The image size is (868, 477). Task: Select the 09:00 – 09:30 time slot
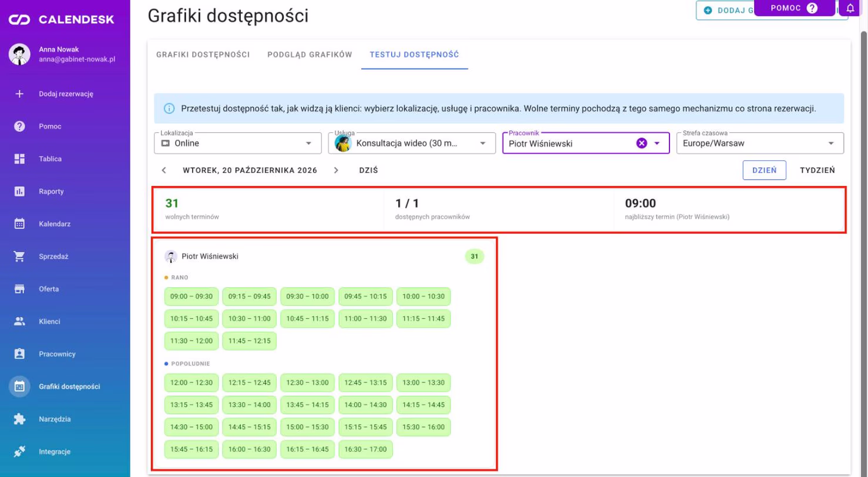click(191, 297)
